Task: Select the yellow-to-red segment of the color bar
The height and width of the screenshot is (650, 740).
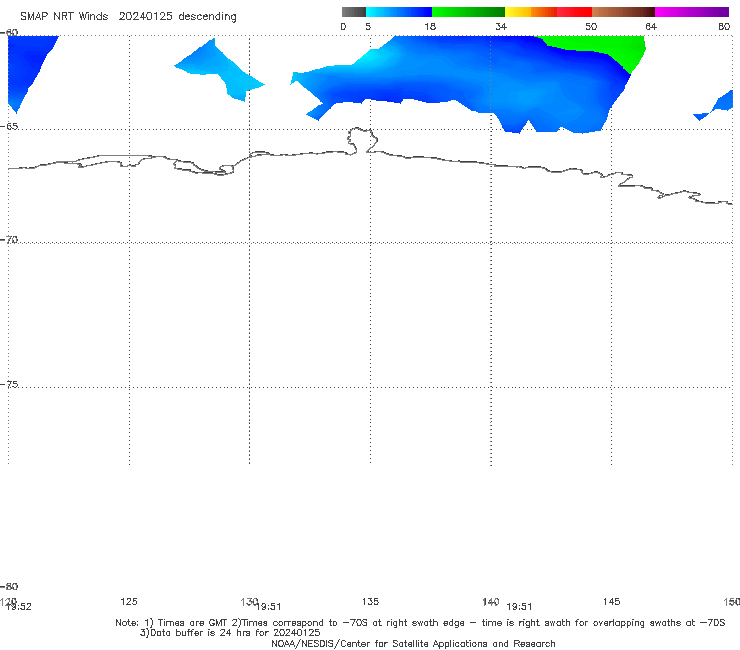Action: [548, 12]
